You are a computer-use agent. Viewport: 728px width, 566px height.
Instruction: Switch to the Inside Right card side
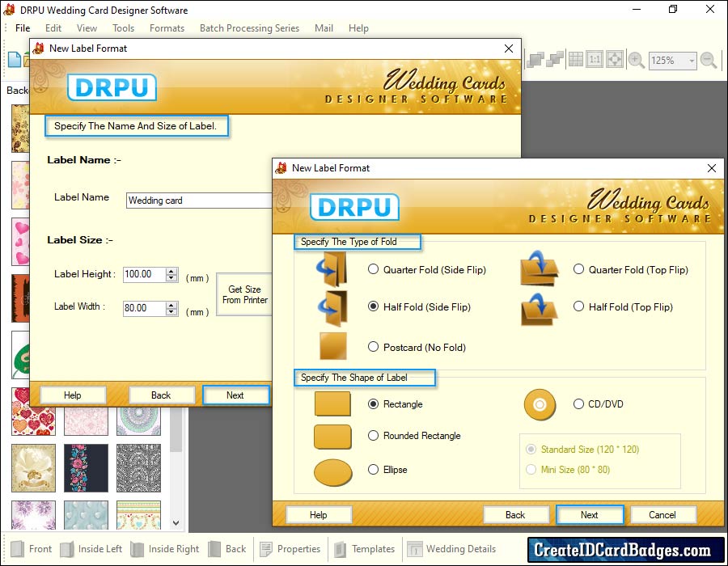point(165,549)
